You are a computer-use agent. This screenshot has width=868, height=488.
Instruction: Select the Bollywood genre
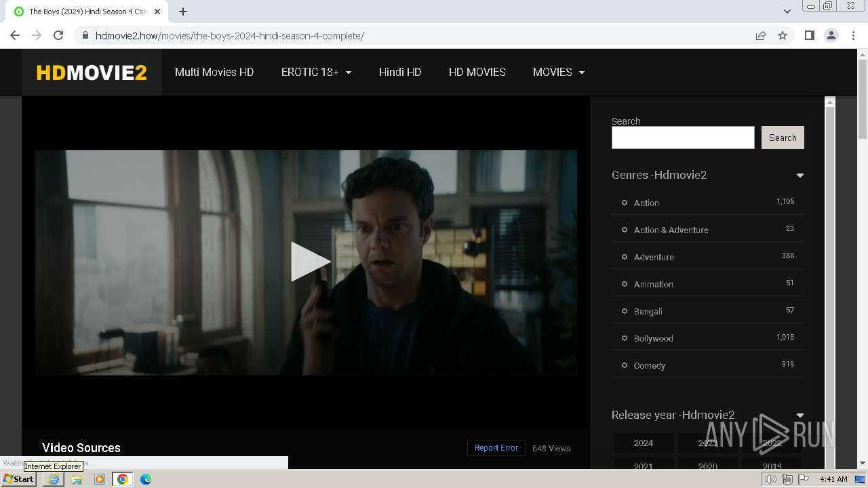click(x=654, y=338)
